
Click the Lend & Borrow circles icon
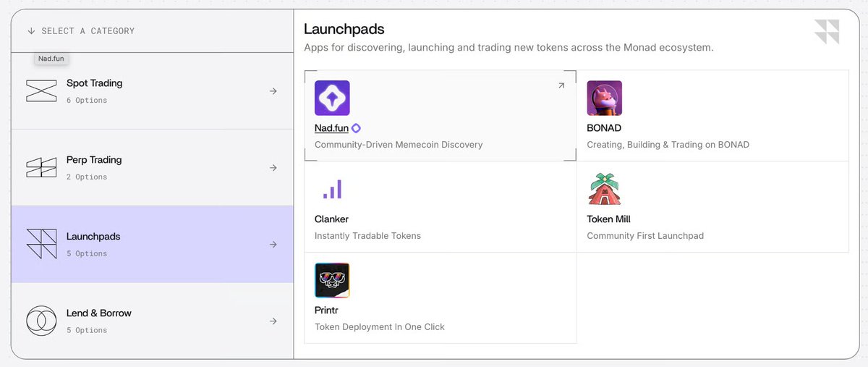pyautogui.click(x=41, y=321)
